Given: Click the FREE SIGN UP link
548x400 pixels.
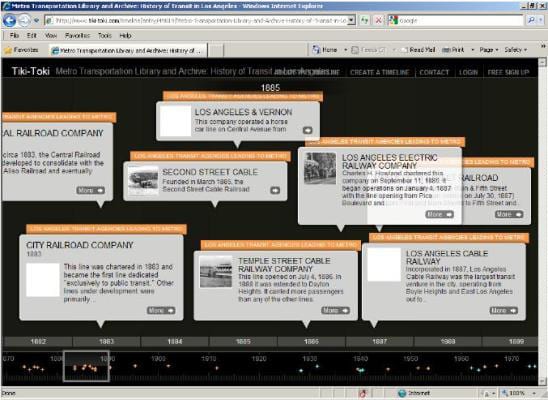Looking at the screenshot, I should click(x=508, y=73).
